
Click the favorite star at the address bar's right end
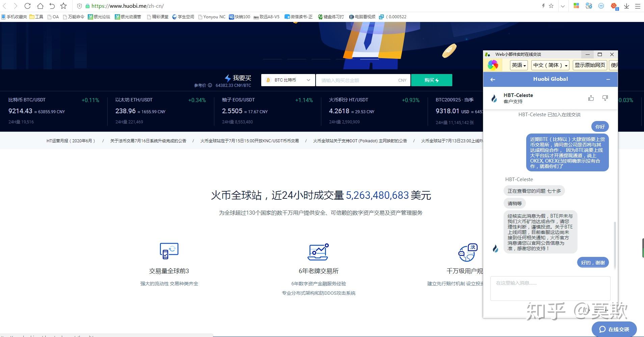tap(551, 6)
